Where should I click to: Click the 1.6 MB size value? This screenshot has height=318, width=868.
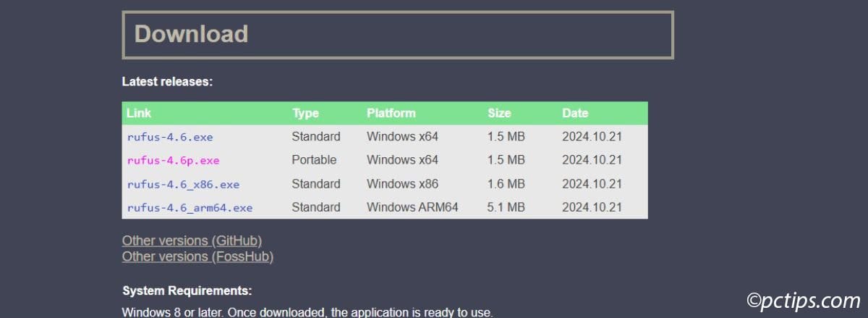[506, 184]
